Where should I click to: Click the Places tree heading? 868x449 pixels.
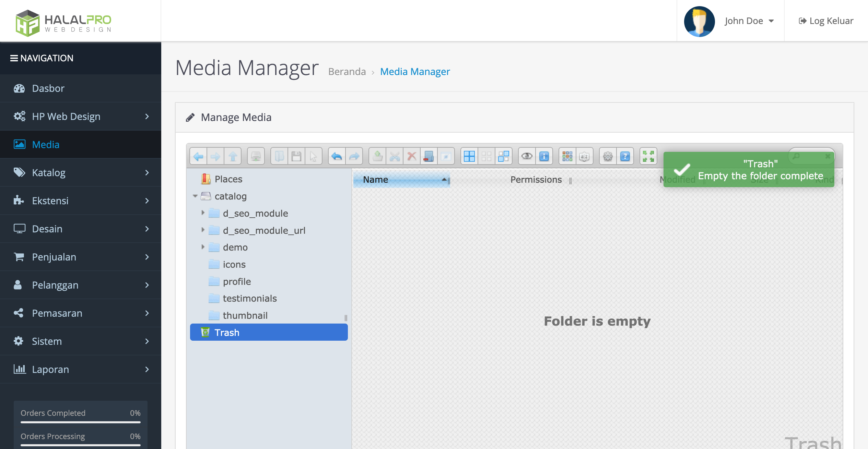click(x=269, y=179)
